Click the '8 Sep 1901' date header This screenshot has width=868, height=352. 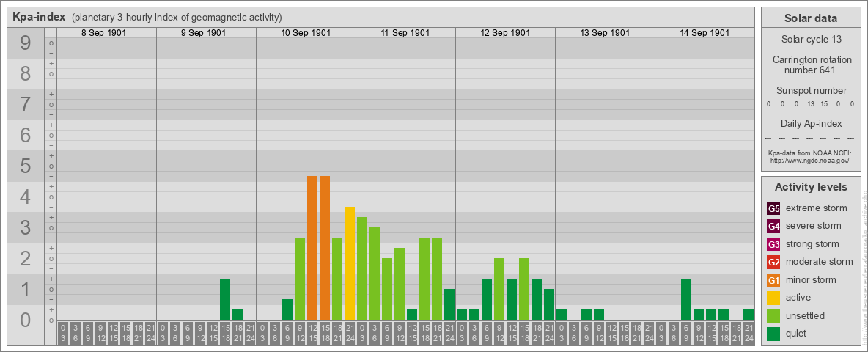click(x=103, y=33)
